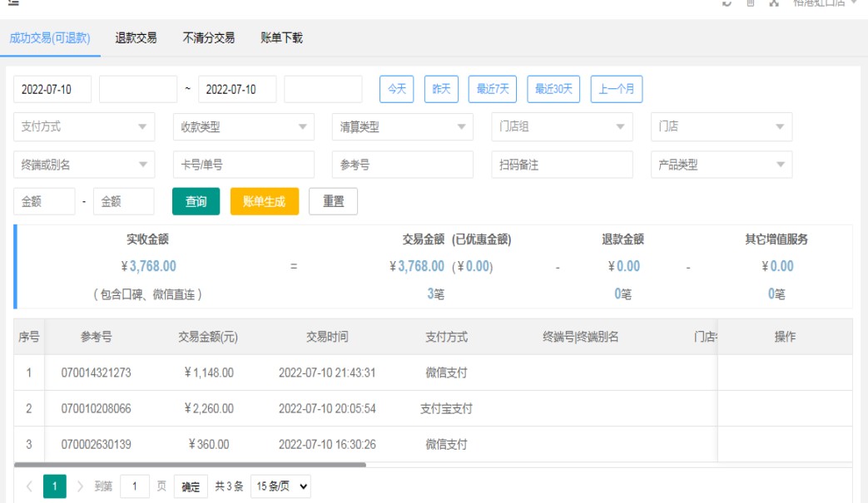
Task: Expand the 门店组 selector
Action: tap(561, 127)
